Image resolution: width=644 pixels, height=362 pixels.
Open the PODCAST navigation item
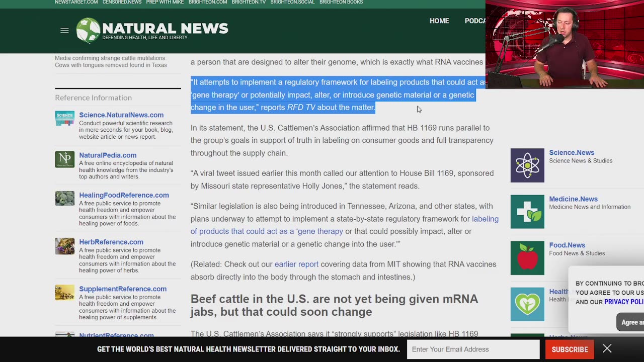coord(475,21)
